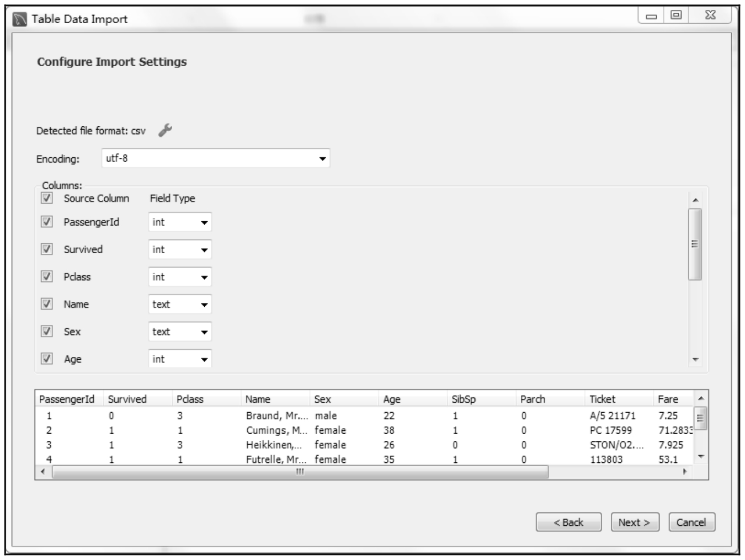
Task: Click the columns list scroll down arrow
Action: point(695,360)
